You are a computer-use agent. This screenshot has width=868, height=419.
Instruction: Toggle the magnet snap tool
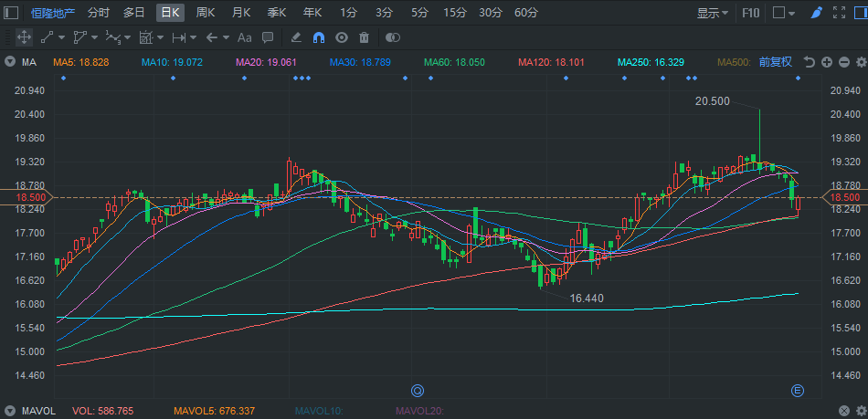[319, 37]
